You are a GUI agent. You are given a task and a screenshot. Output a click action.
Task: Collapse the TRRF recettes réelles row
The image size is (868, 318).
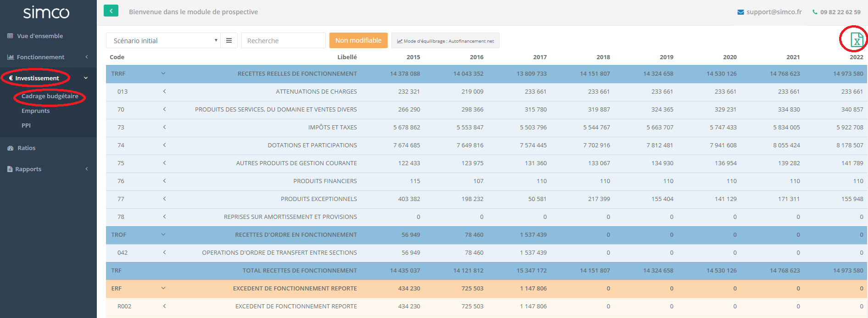pos(163,73)
